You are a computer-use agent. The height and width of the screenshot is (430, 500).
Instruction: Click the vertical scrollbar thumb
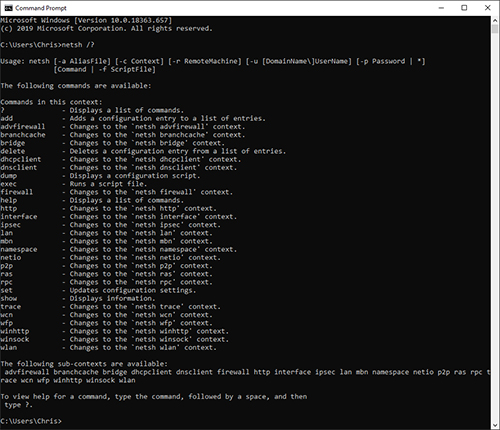[495, 28]
